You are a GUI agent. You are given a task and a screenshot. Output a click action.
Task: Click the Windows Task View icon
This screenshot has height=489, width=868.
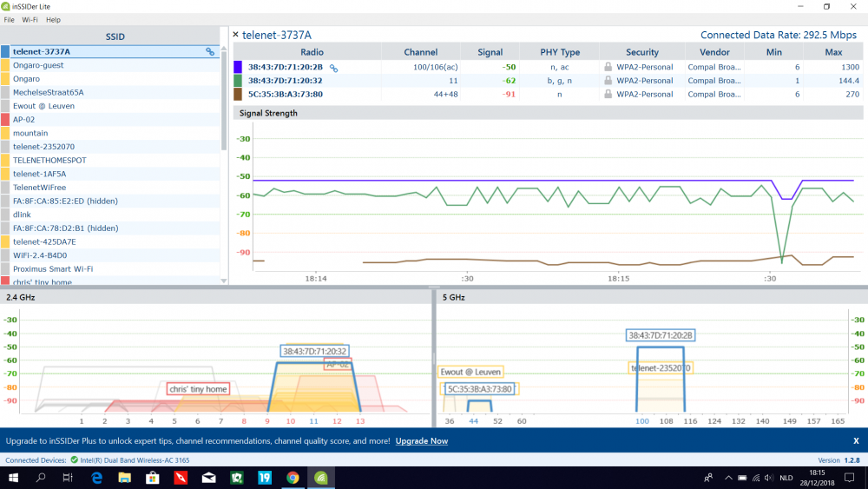(68, 478)
